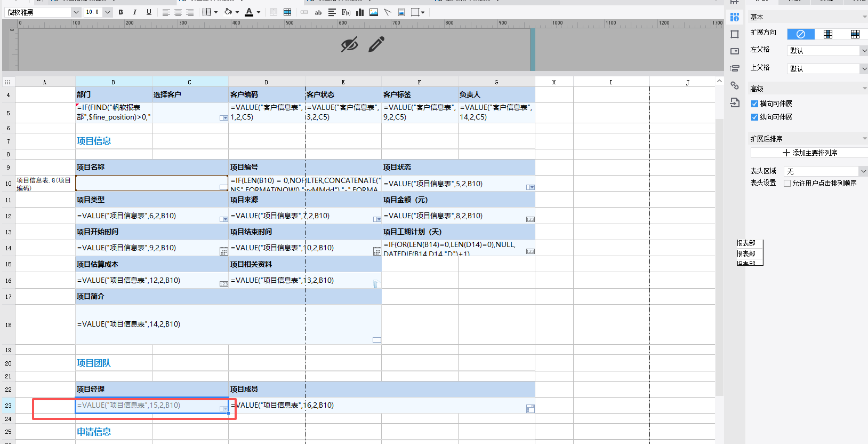Click the unmerge cells icon
The image size is (868, 444).
[274, 12]
